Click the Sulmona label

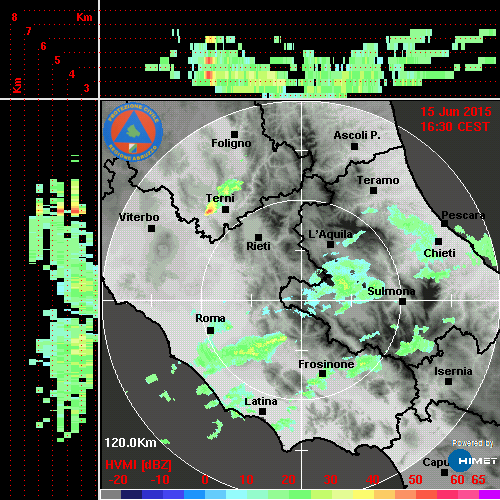pyautogui.click(x=391, y=291)
